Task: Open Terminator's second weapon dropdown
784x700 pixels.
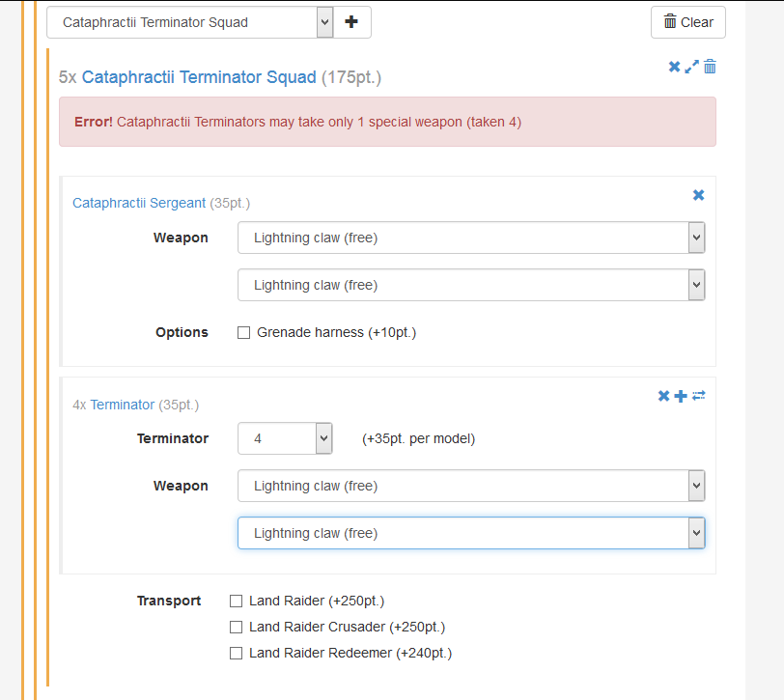Action: [471, 533]
